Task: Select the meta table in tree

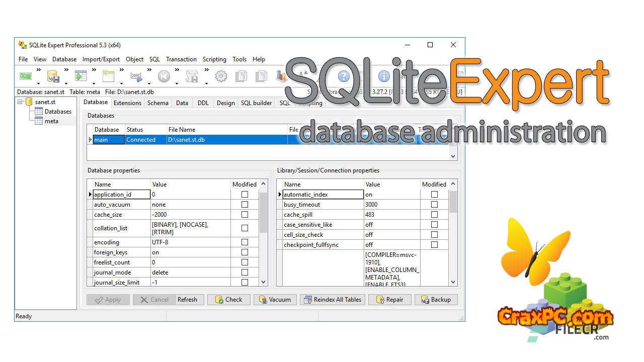Action: pyautogui.click(x=51, y=121)
